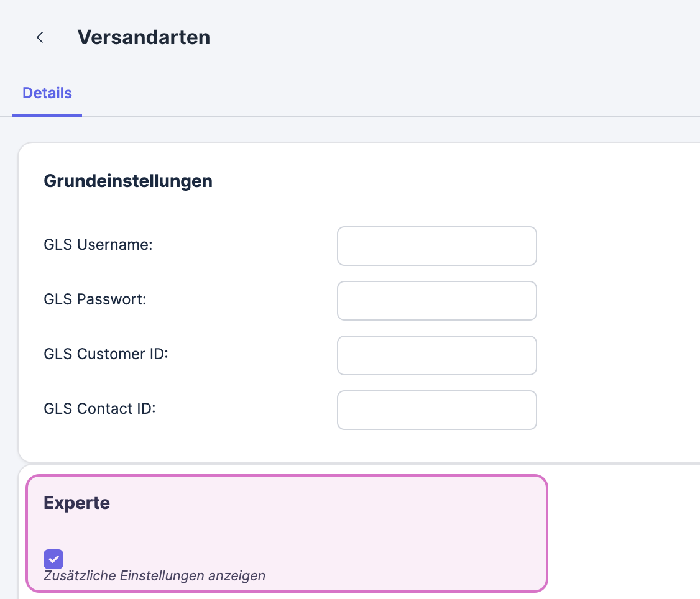This screenshot has height=599, width=700.
Task: Select the GLS Customer ID text box
Action: [x=436, y=355]
